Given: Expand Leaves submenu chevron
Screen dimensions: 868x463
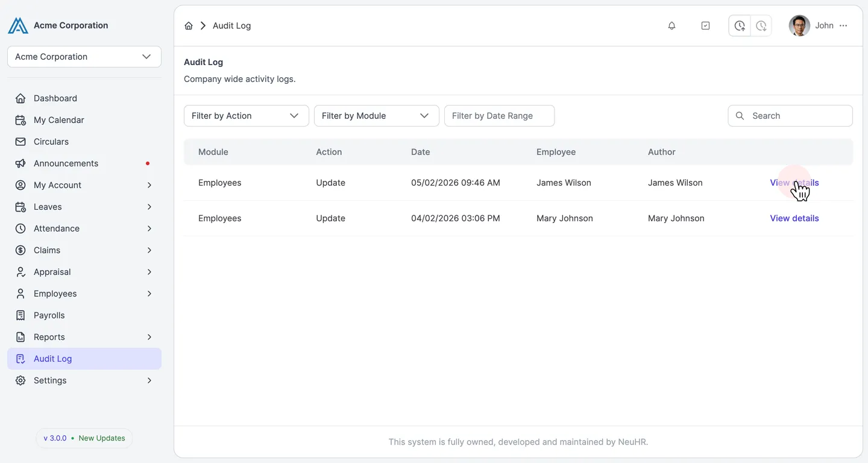Looking at the screenshot, I should [x=149, y=207].
